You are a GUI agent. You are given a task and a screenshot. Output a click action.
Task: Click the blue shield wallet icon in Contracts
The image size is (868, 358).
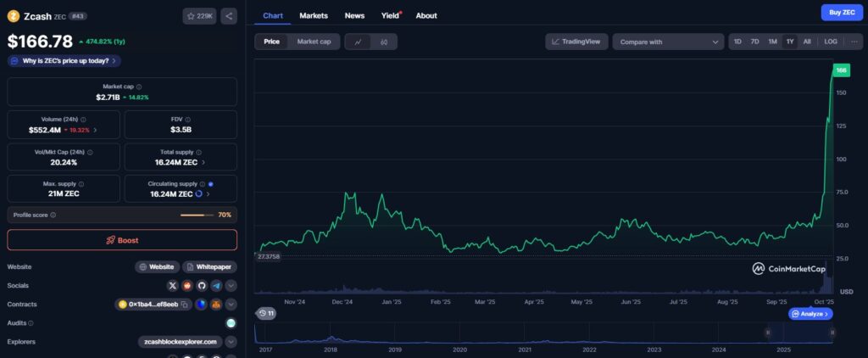point(201,305)
